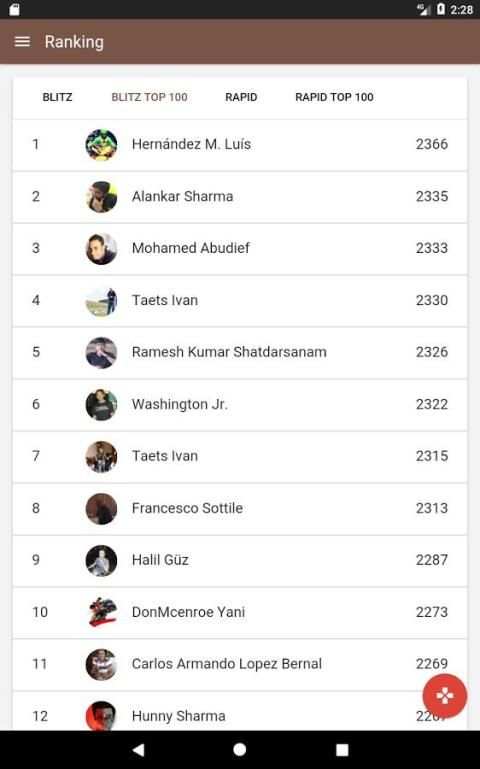Image resolution: width=480 pixels, height=769 pixels.
Task: Tap the SD card notification icon
Action: [x=14, y=9]
